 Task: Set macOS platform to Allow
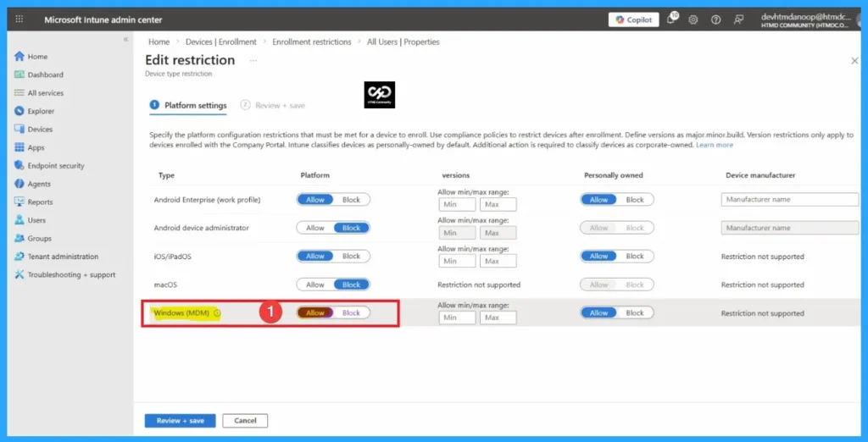[x=315, y=285]
